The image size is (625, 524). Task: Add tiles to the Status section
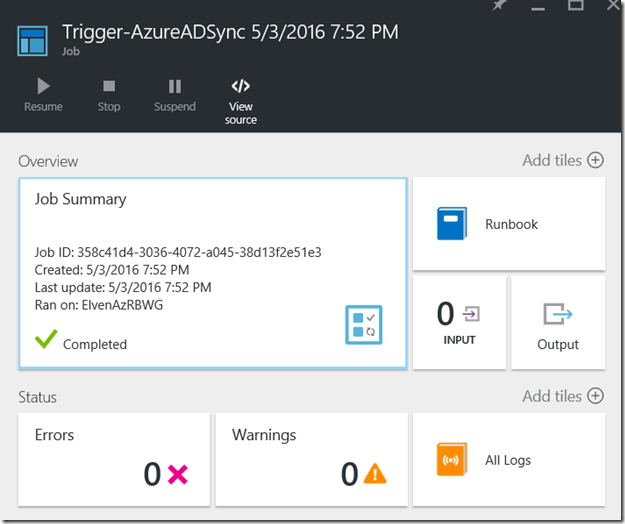point(563,396)
